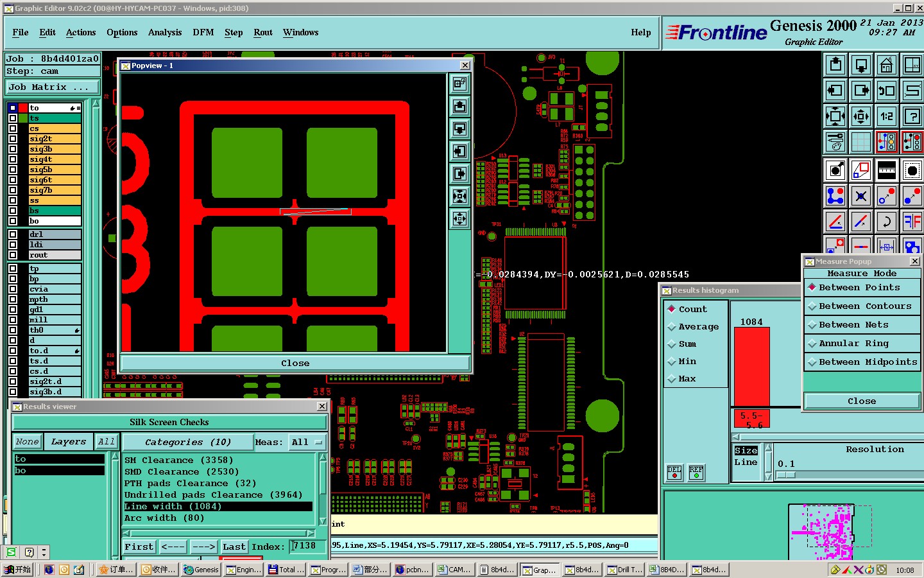Screen dimensions: 924x578
Task: Open the Job Matrix ... menu button
Action: pyautogui.click(x=53, y=87)
